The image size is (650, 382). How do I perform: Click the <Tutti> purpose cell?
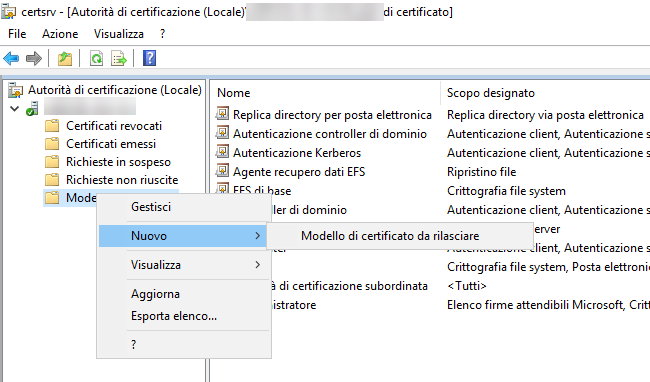466,286
